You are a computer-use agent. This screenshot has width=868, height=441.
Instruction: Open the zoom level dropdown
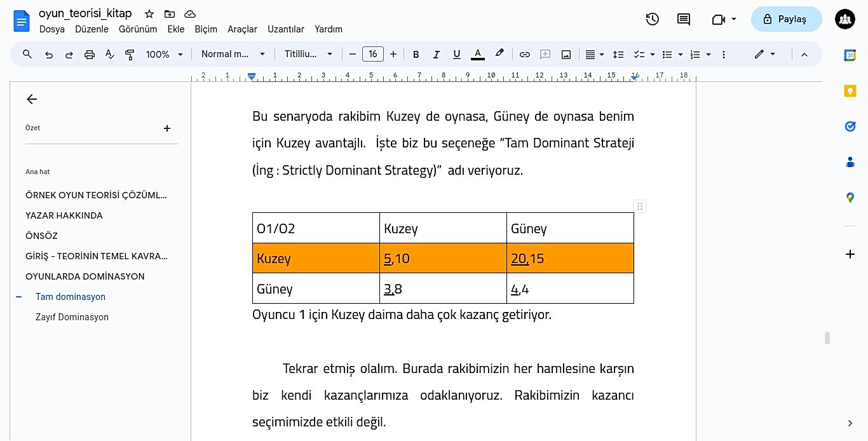(x=164, y=55)
